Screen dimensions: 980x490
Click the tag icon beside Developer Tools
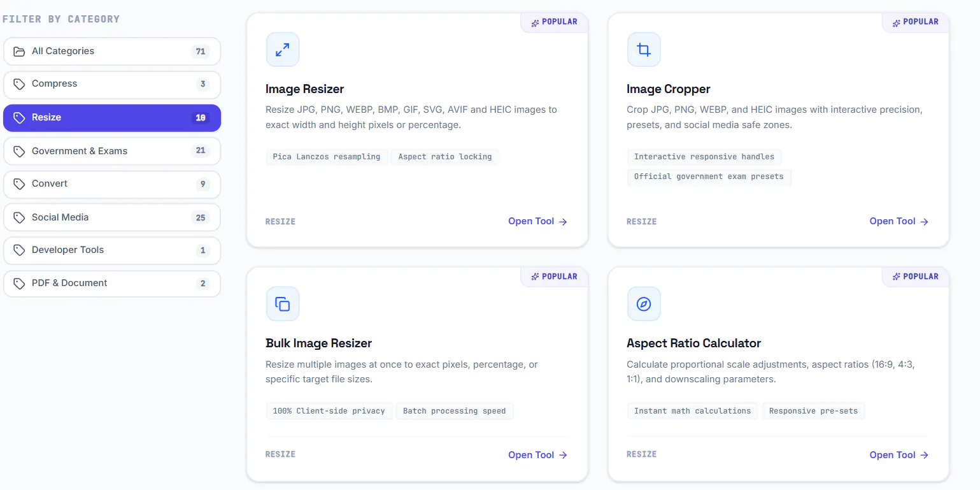(x=19, y=250)
